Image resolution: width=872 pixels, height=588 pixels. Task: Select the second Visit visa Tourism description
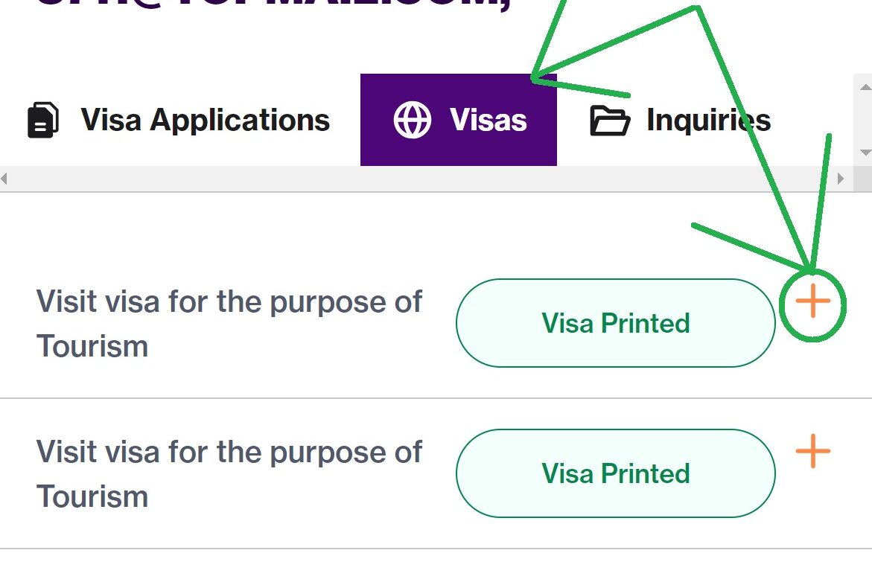click(229, 474)
